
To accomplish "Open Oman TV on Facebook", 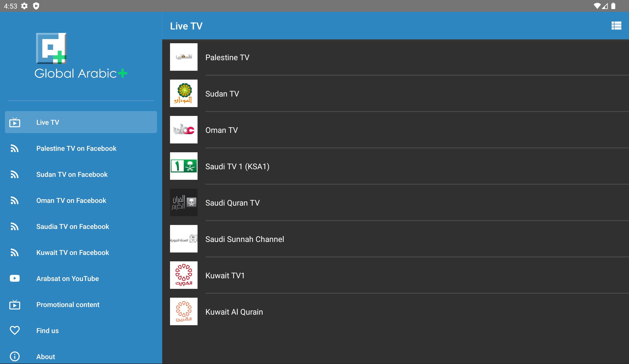I will click(x=81, y=201).
